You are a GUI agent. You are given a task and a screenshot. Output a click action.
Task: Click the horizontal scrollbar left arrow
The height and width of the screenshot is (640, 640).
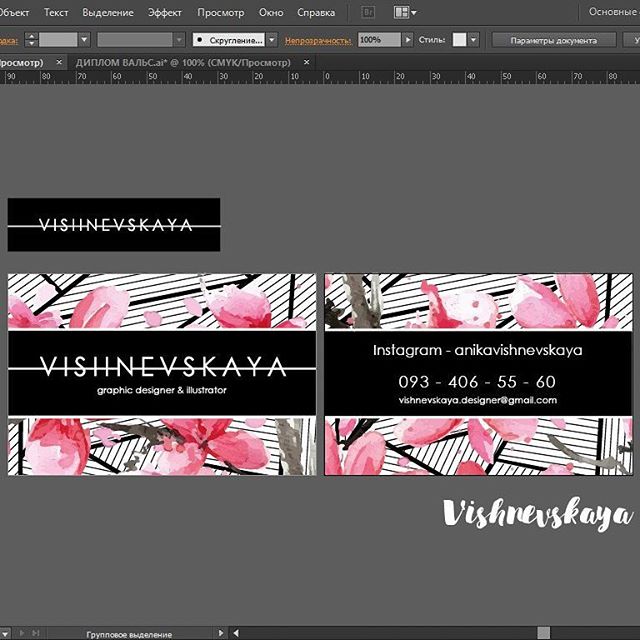point(236,633)
